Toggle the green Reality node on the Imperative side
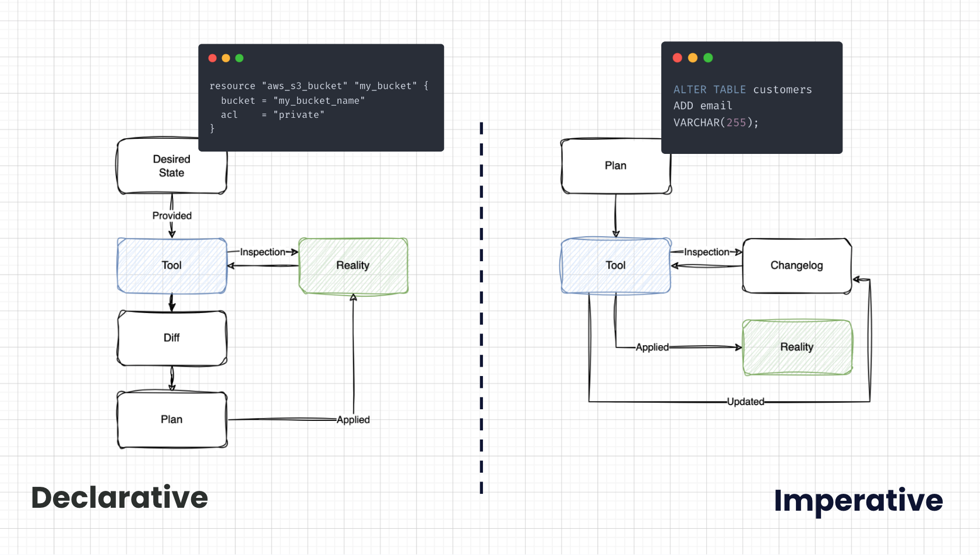 click(x=796, y=346)
